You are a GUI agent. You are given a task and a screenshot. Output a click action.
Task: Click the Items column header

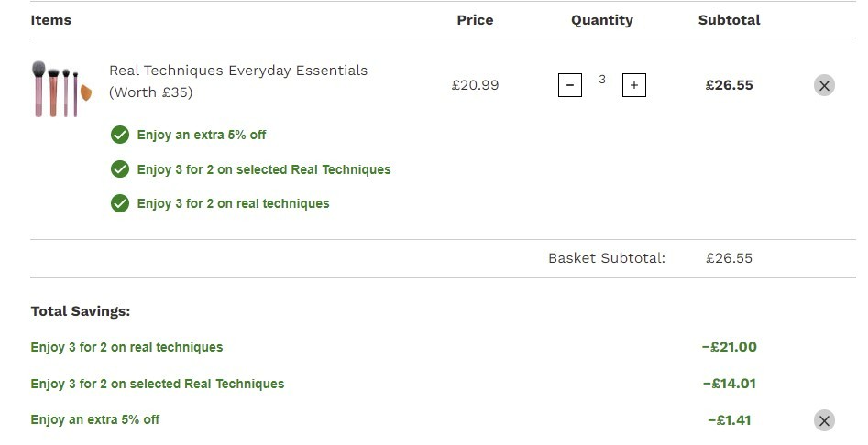click(x=51, y=20)
